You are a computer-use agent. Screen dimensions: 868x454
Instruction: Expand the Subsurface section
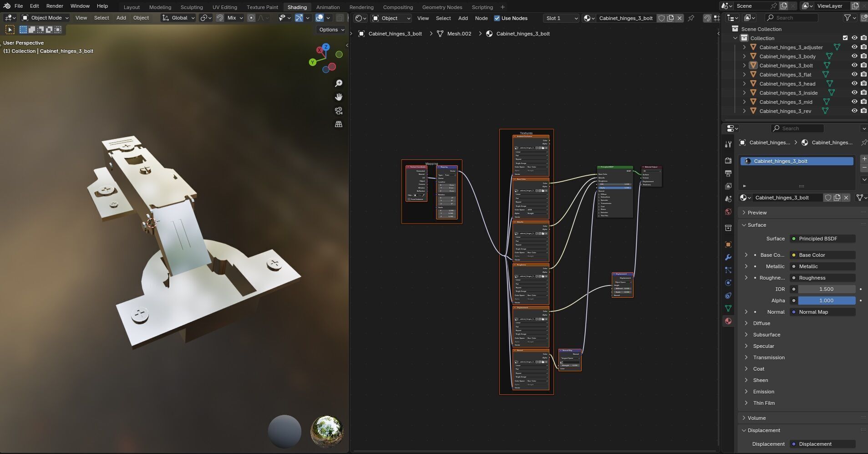click(766, 335)
